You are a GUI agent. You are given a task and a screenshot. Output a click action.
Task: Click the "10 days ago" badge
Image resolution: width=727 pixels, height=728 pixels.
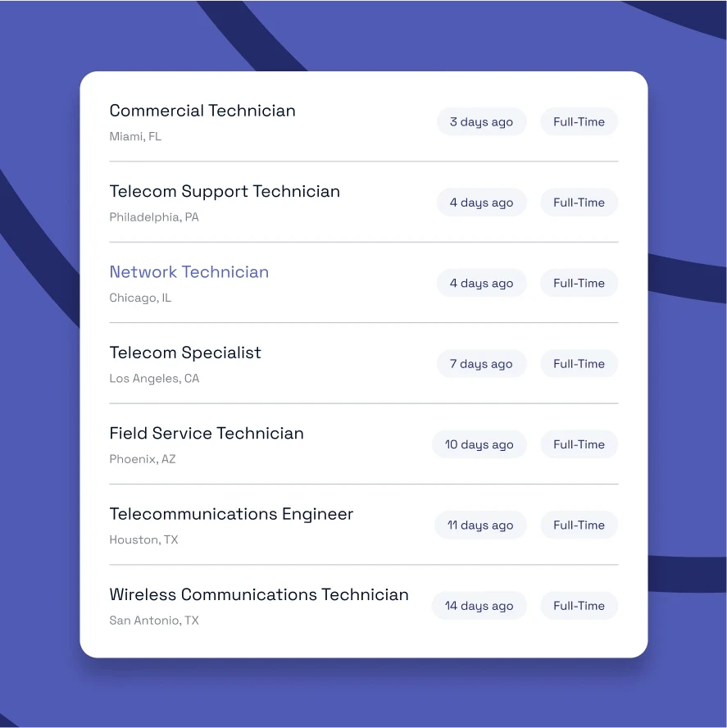(x=479, y=444)
